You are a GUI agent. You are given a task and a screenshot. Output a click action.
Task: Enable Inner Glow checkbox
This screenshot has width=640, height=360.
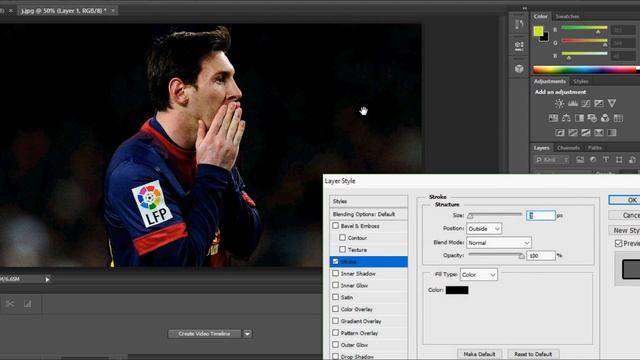(x=336, y=285)
